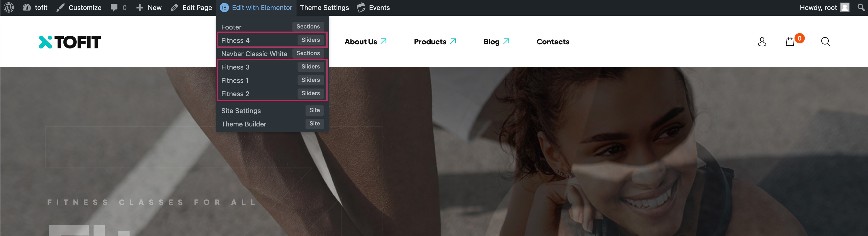Click the arrow icon beside About Us
Image resolution: width=868 pixels, height=236 pixels.
click(x=383, y=41)
